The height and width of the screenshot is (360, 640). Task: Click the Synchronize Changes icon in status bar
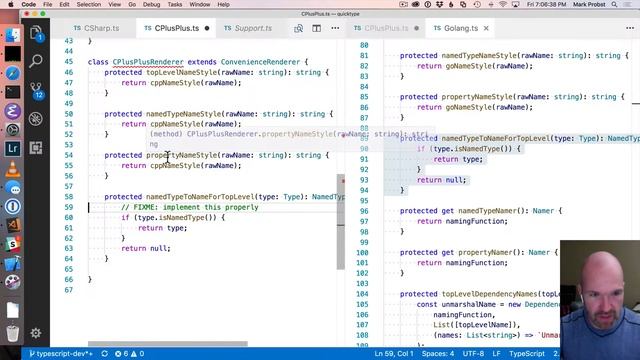click(x=104, y=353)
